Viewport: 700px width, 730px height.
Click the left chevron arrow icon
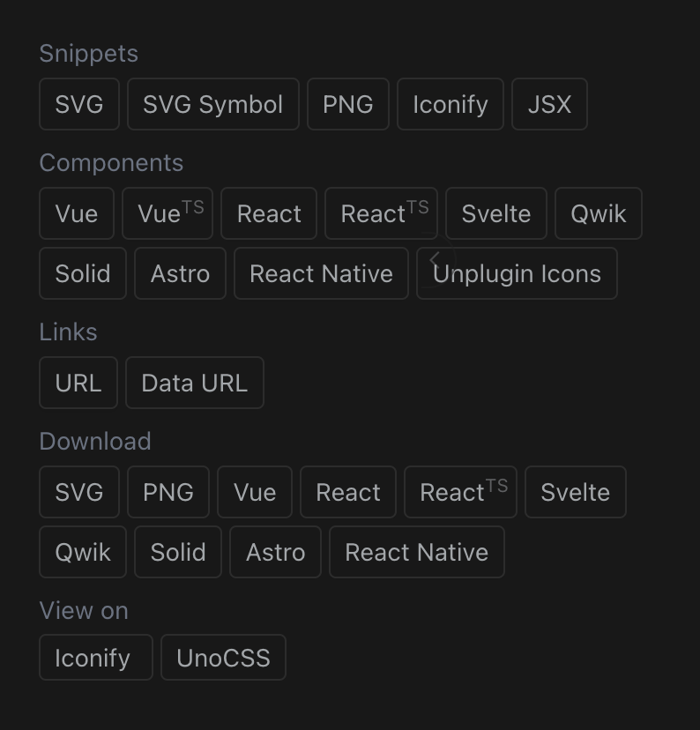pyautogui.click(x=435, y=260)
